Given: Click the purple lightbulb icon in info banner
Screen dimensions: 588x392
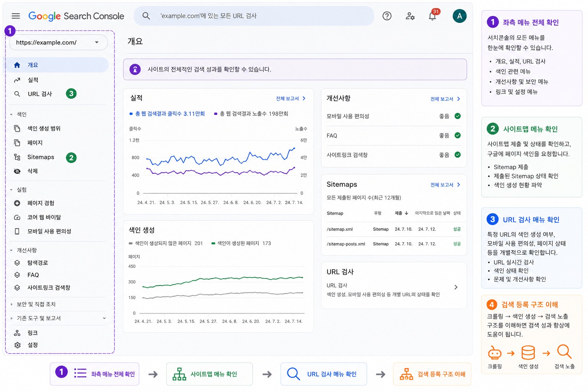Looking at the screenshot, I should 135,69.
